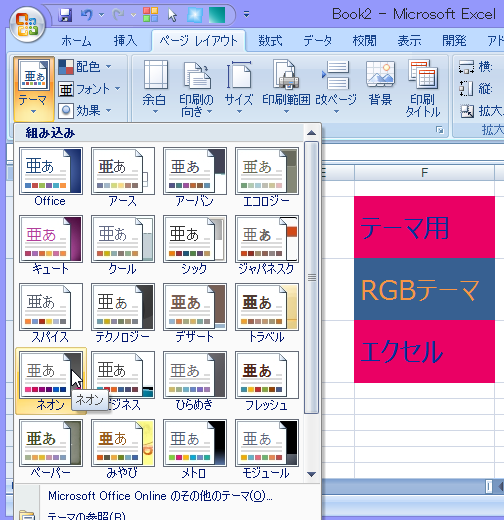Click the 横 width scaling icon

466,66
